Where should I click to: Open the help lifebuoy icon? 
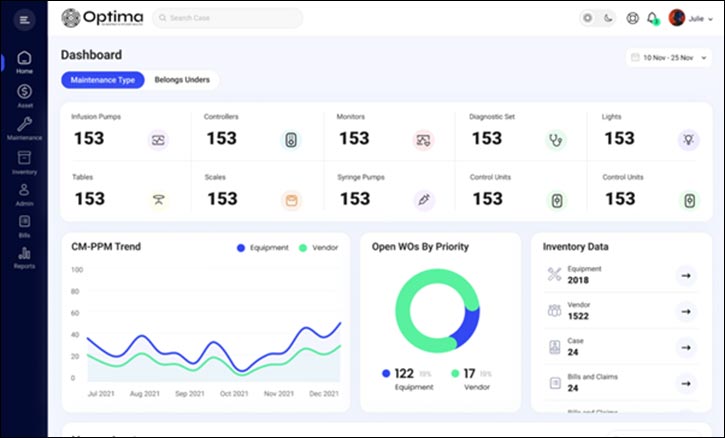click(x=632, y=18)
